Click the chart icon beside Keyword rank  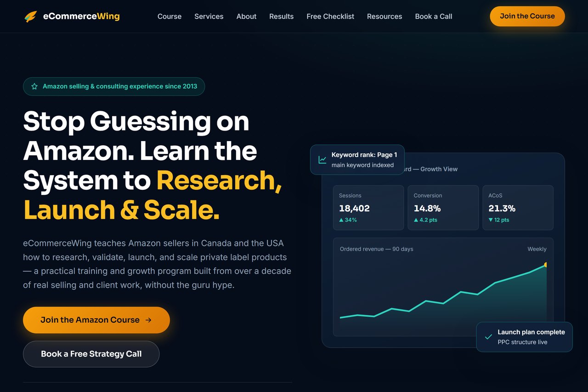(x=322, y=160)
